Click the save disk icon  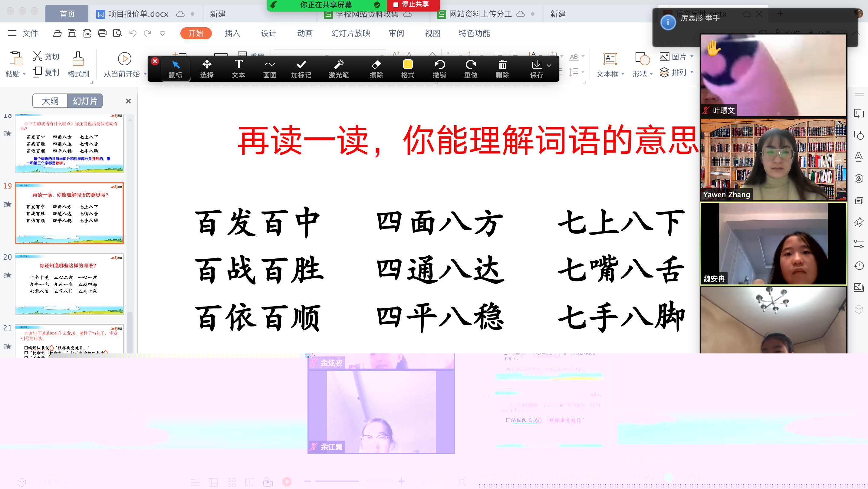72,33
